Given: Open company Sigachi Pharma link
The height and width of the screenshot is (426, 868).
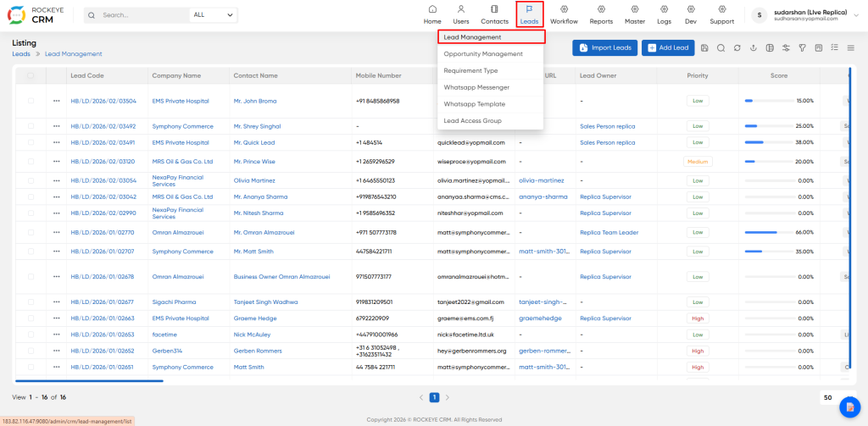Looking at the screenshot, I should (174, 302).
